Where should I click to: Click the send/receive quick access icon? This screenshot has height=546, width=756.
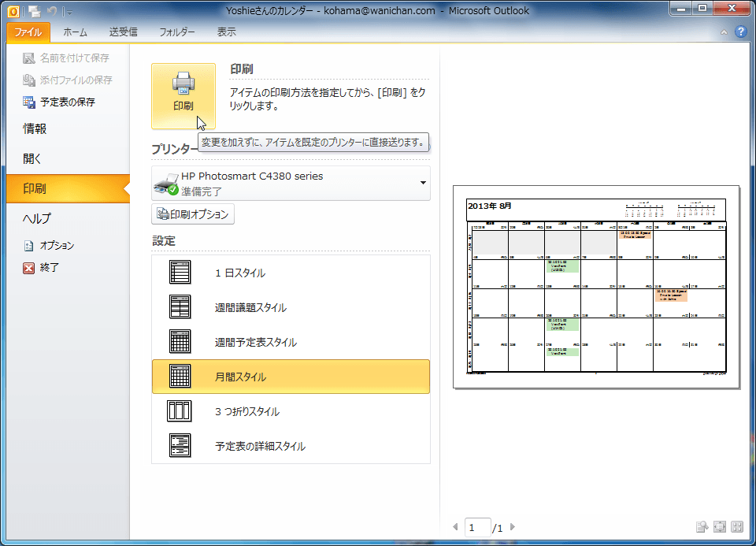click(34, 10)
